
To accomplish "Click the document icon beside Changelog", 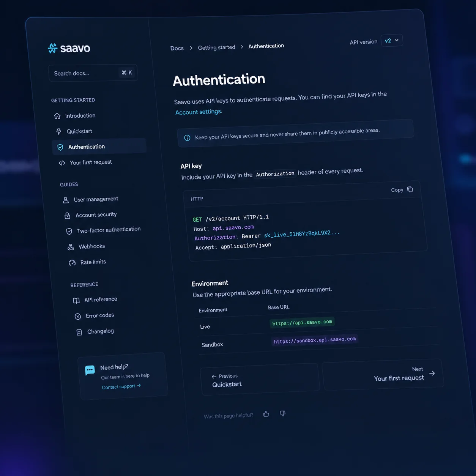I will [79, 333].
